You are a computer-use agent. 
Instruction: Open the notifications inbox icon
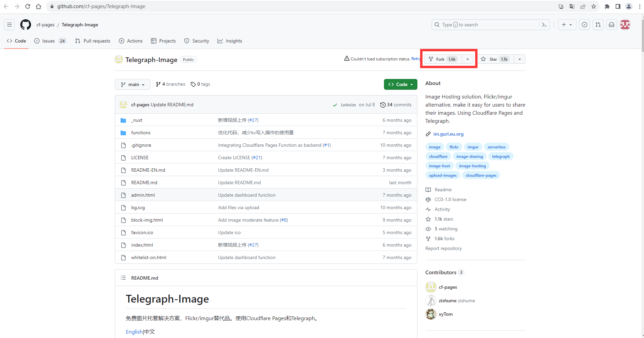[612, 25]
